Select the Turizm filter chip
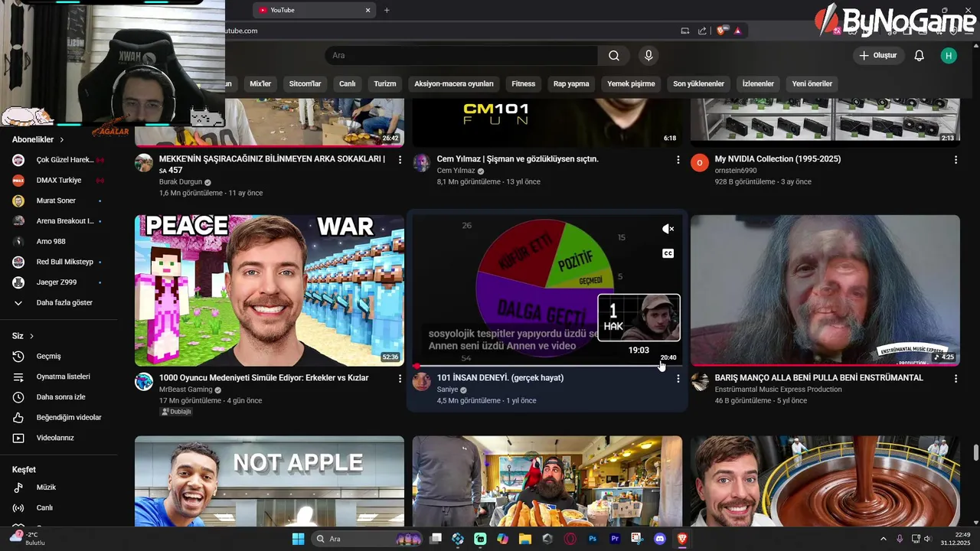This screenshot has width=980, height=551. coord(385,83)
